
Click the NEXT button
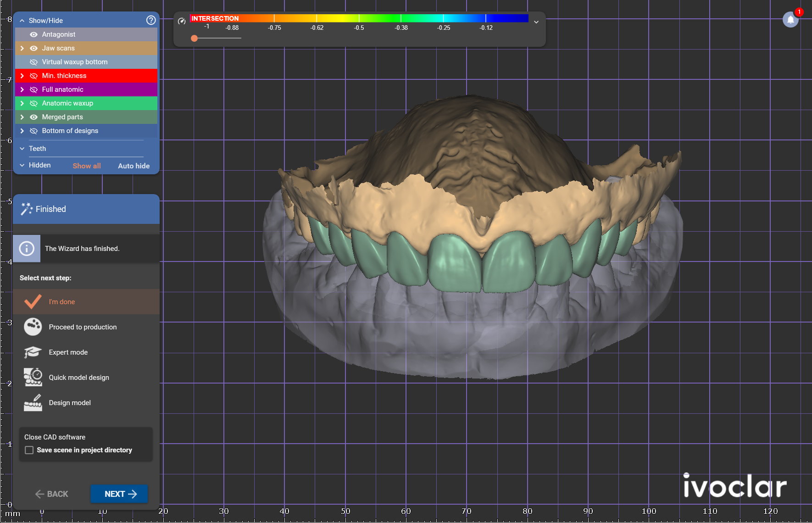coord(119,494)
